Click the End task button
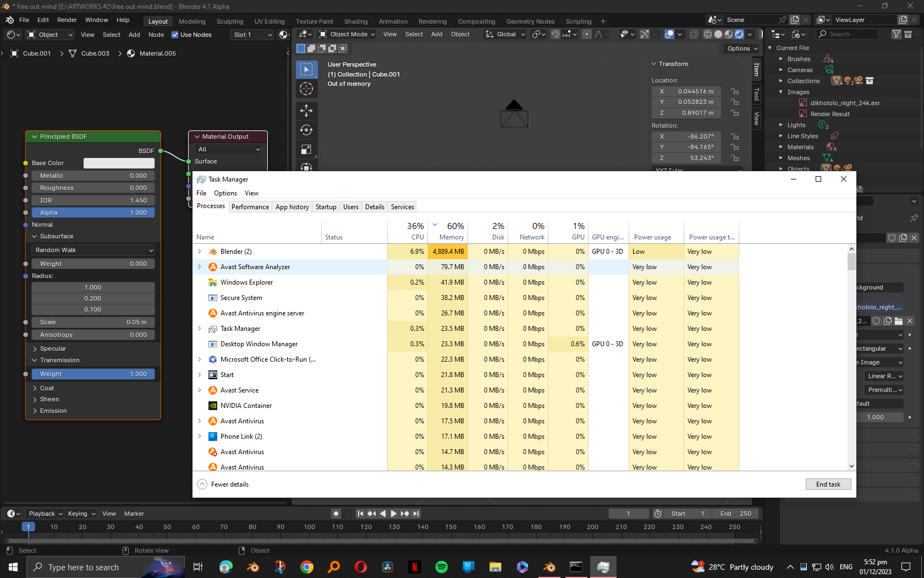The image size is (924, 578). click(828, 484)
